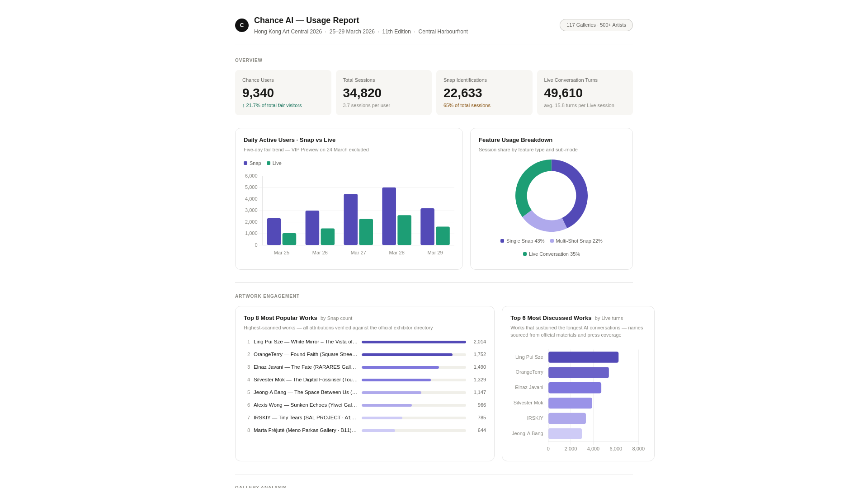Click the 117 Galleries badge
The height and width of the screenshot is (488, 868).
tap(596, 25)
